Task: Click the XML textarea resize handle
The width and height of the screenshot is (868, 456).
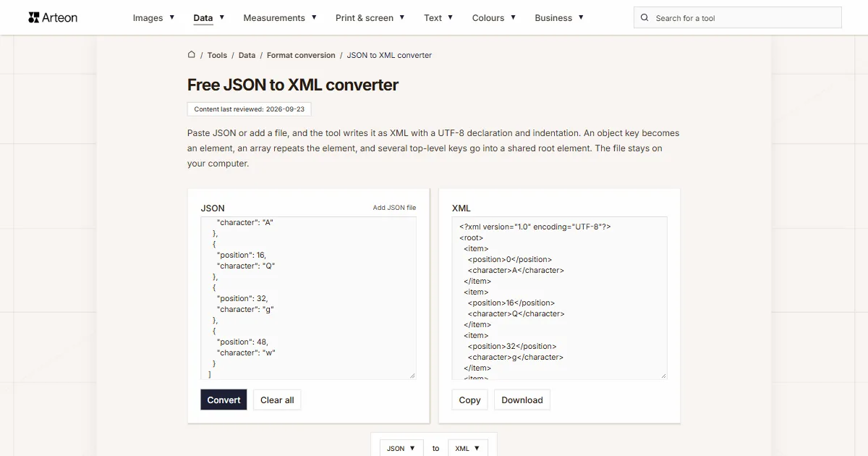Action: click(x=663, y=375)
